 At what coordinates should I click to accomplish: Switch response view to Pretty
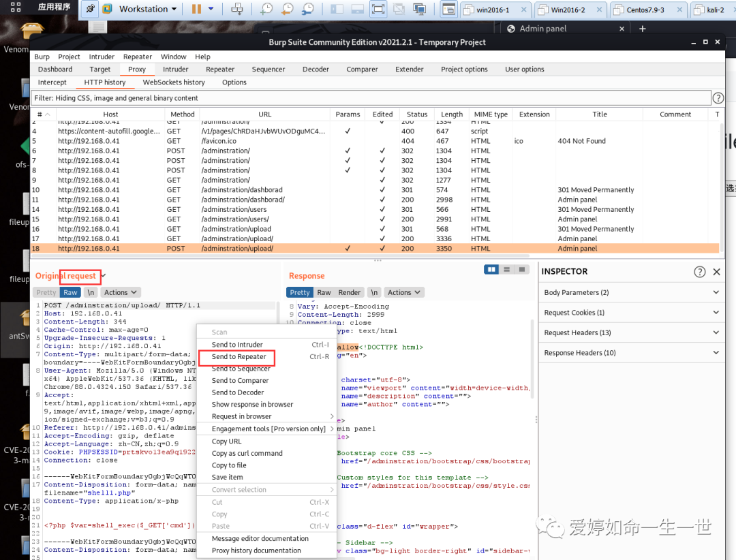(299, 292)
